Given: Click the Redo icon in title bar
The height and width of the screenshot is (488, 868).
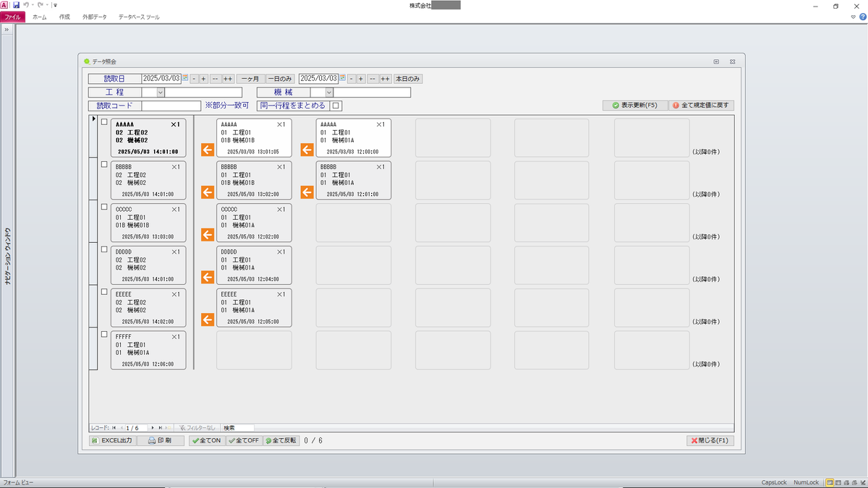Looking at the screenshot, I should point(41,5).
